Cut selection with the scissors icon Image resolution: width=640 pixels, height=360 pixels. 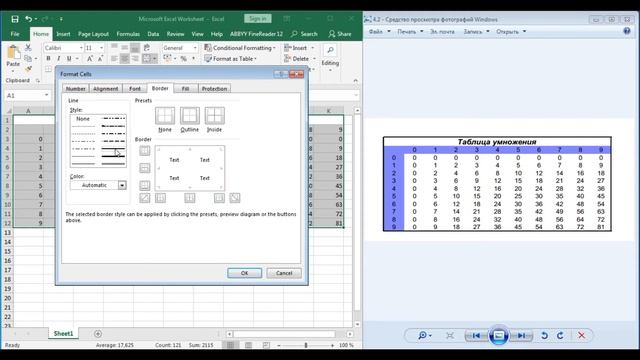coord(28,48)
